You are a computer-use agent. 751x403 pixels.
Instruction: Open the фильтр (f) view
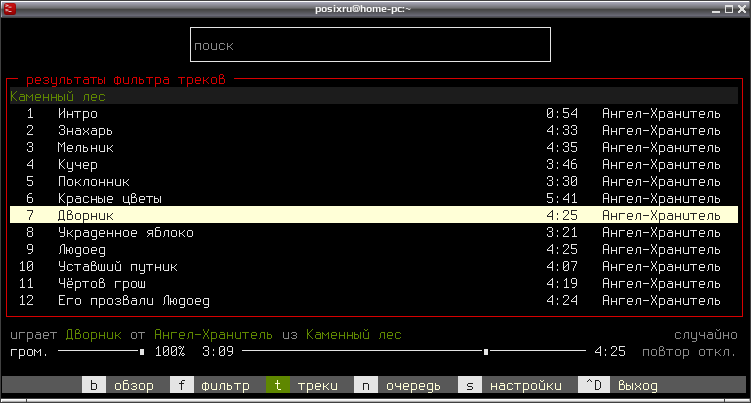point(210,385)
